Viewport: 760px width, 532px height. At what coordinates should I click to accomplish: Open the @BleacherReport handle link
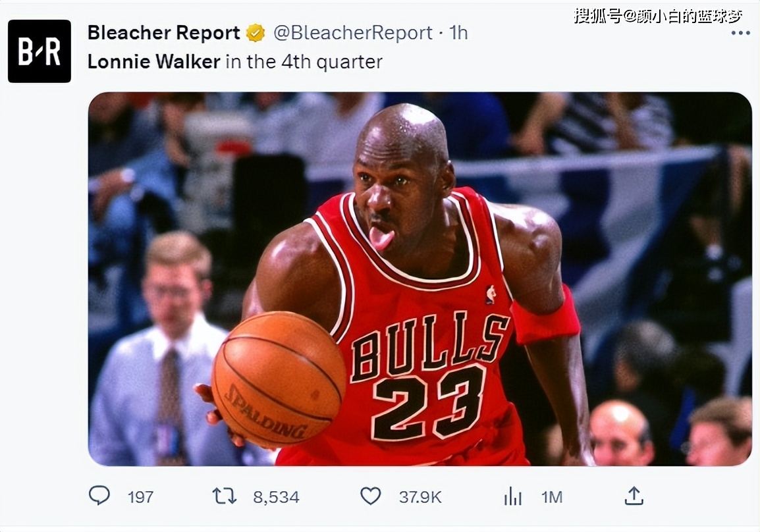353,33
